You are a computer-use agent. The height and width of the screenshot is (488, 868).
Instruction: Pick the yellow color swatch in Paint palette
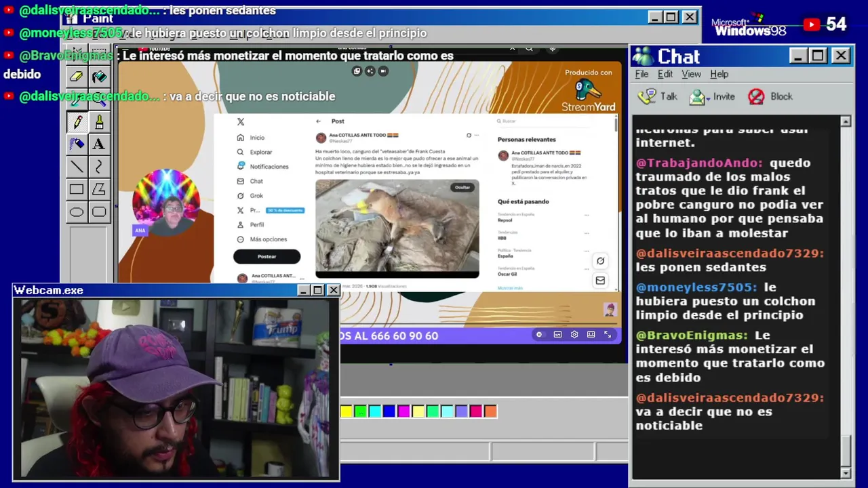[346, 411]
